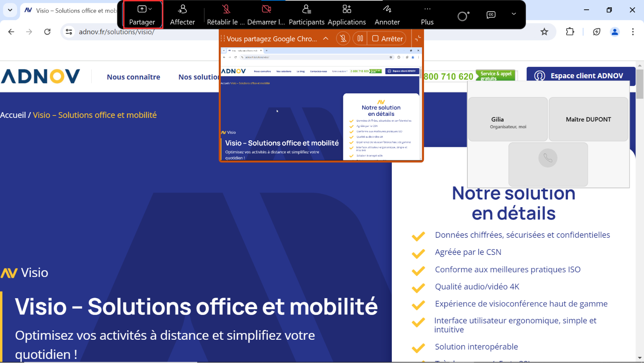
Task: Click the breadcrumb 'Visio – Solutions office et mobilité'
Action: point(95,115)
